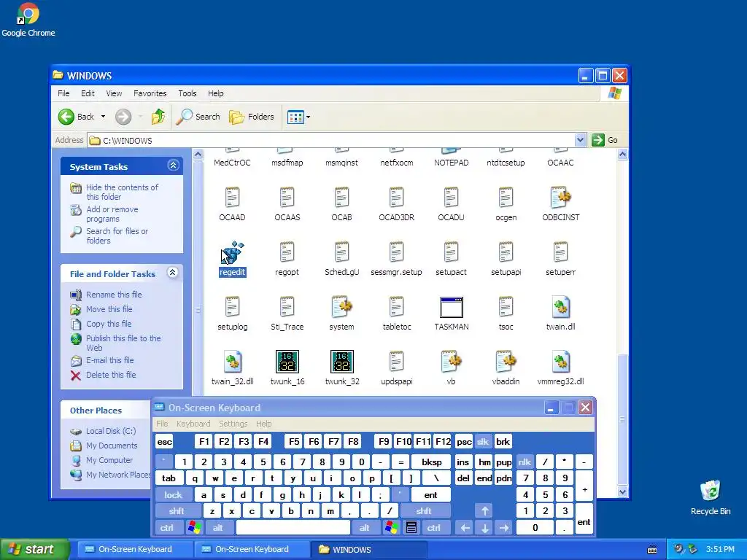Go up one folder level
Screen dimensions: 747x560
[158, 117]
